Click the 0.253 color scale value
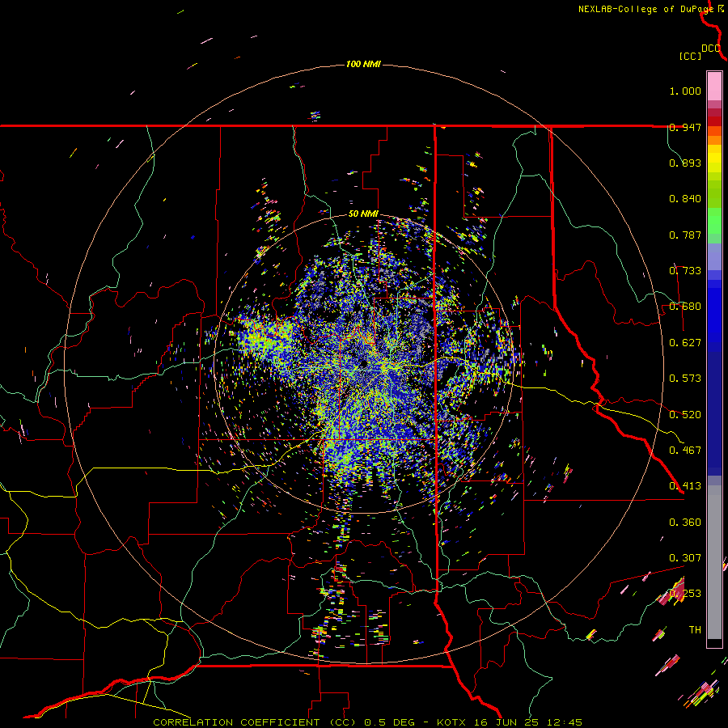The width and height of the screenshot is (728, 728). click(685, 594)
